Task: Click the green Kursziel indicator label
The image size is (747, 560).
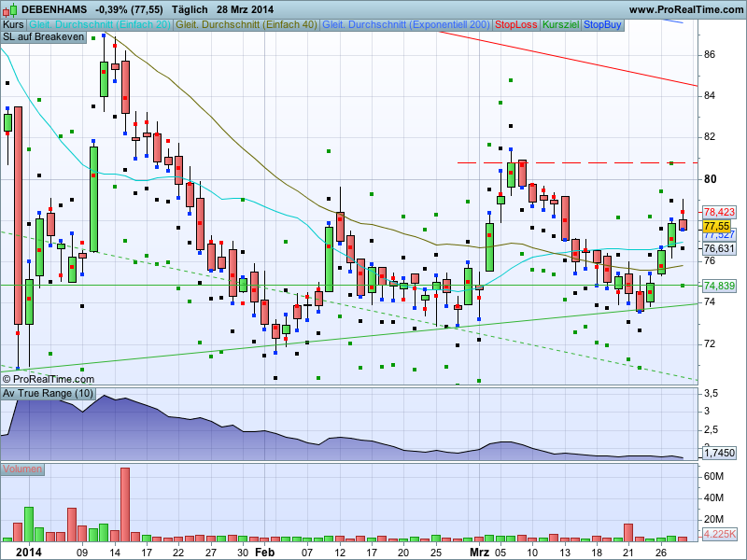Action: [x=561, y=24]
